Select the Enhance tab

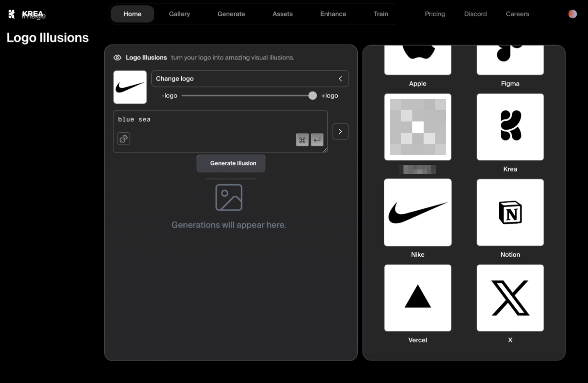pyautogui.click(x=333, y=14)
